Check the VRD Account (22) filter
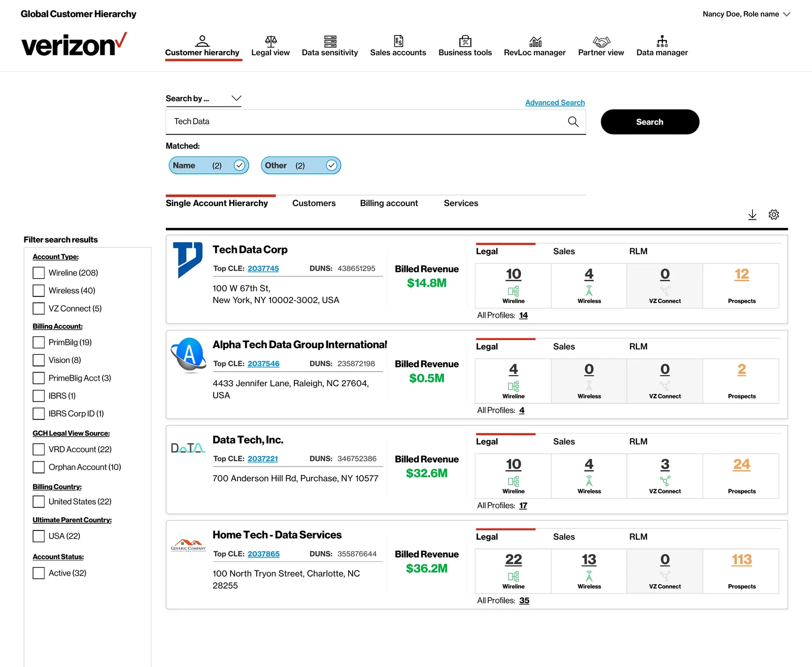The image size is (812, 667). (x=39, y=450)
